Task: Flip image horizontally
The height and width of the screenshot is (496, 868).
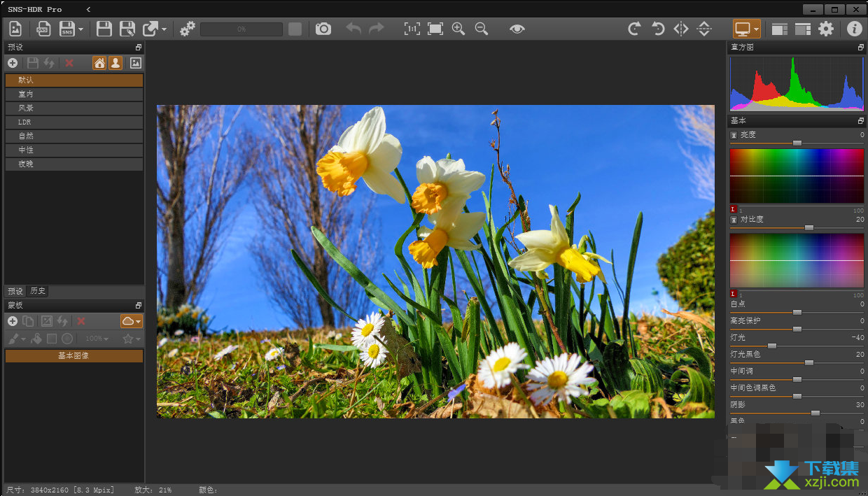Action: [x=681, y=29]
